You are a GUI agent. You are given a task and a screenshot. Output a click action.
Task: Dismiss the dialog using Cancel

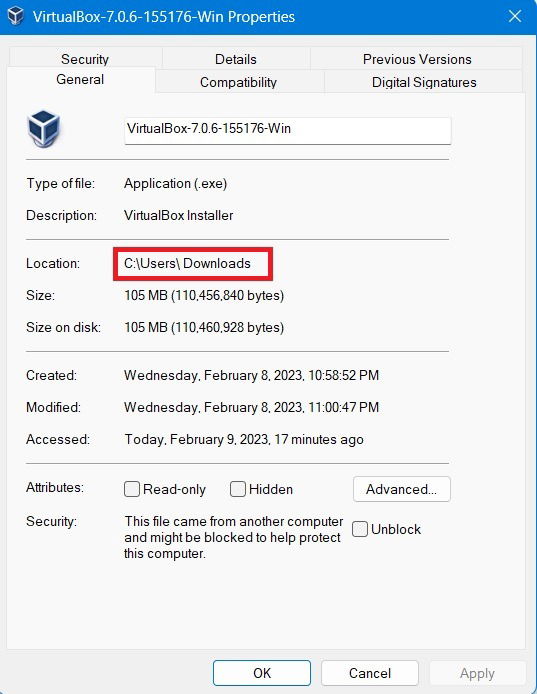[370, 673]
